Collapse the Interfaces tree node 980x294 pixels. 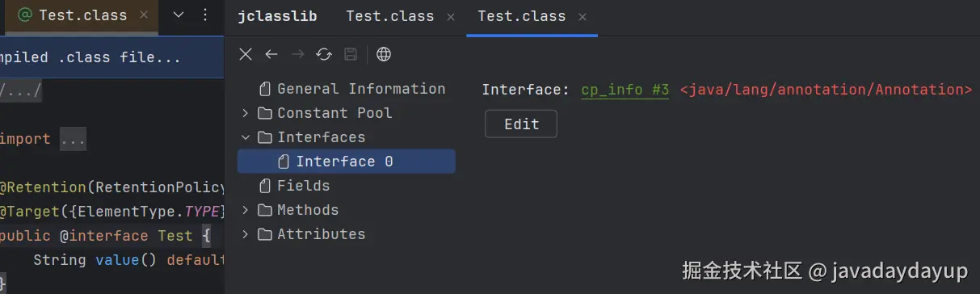246,137
